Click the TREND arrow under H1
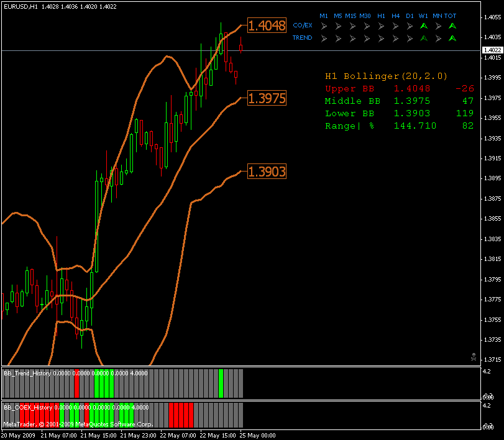The width and height of the screenshot is (504, 440). click(381, 39)
